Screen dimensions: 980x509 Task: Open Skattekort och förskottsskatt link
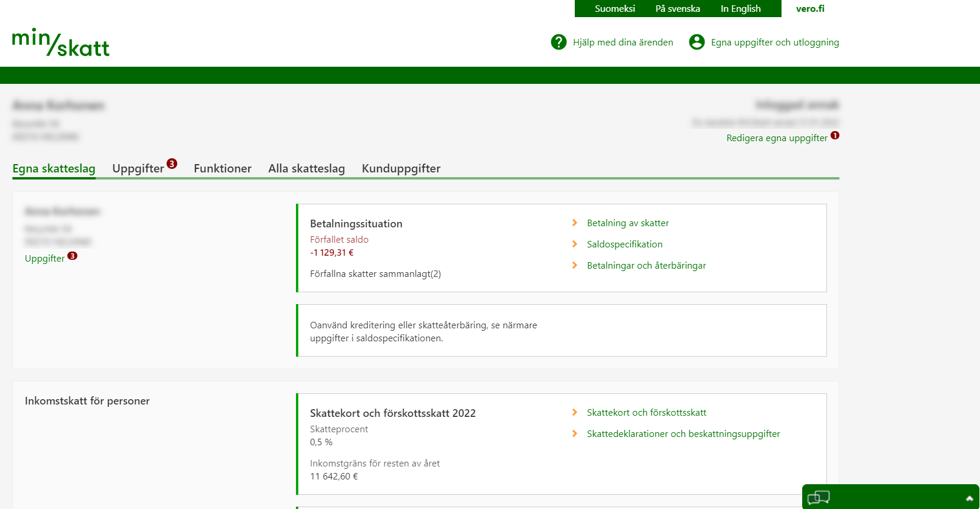(x=646, y=413)
